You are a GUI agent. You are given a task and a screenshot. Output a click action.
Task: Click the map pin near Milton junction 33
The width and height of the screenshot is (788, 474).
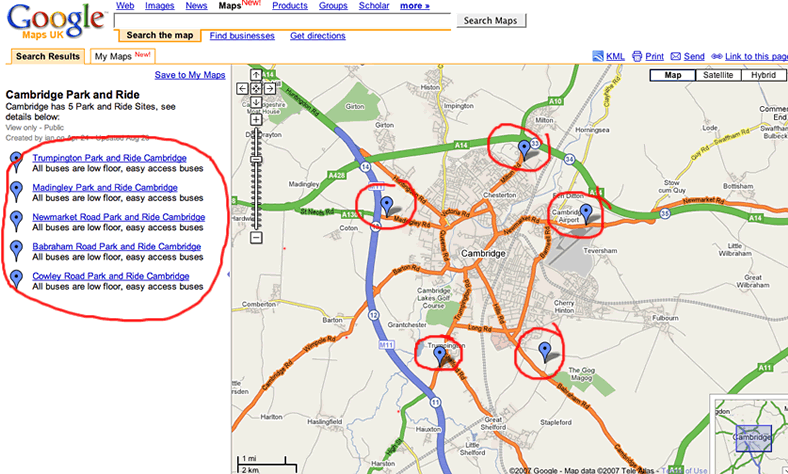pos(524,150)
